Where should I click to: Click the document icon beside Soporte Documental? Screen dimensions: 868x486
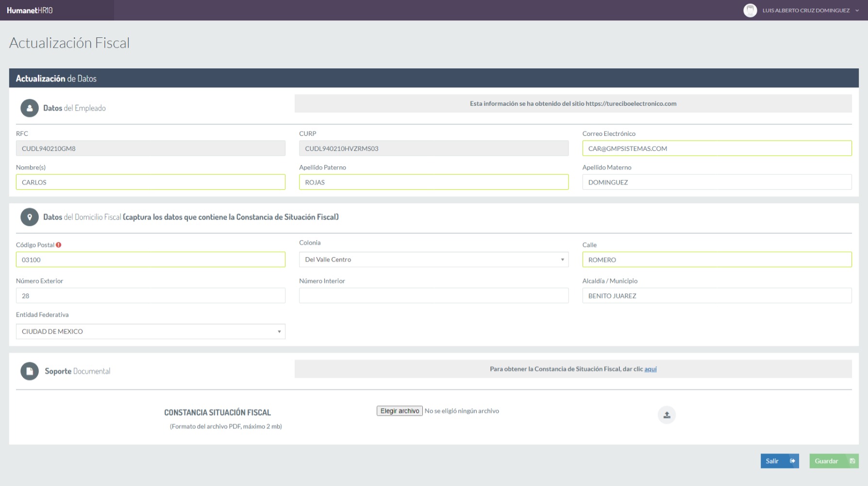30,371
